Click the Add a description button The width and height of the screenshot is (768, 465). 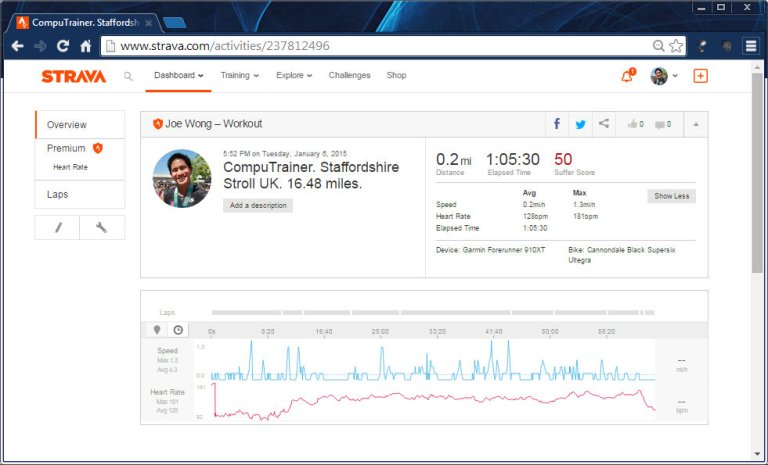(258, 205)
